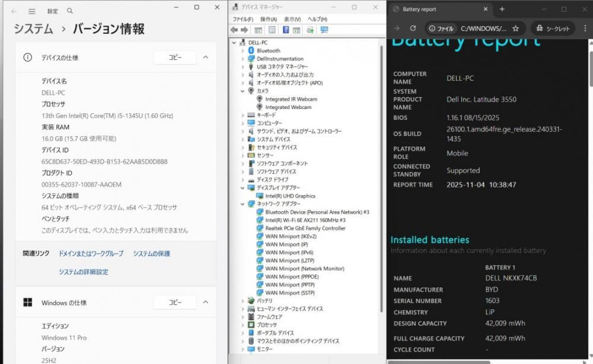Screen dimensions: 593x364
Task: Click the update driver toolbar icon
Action: point(310,30)
